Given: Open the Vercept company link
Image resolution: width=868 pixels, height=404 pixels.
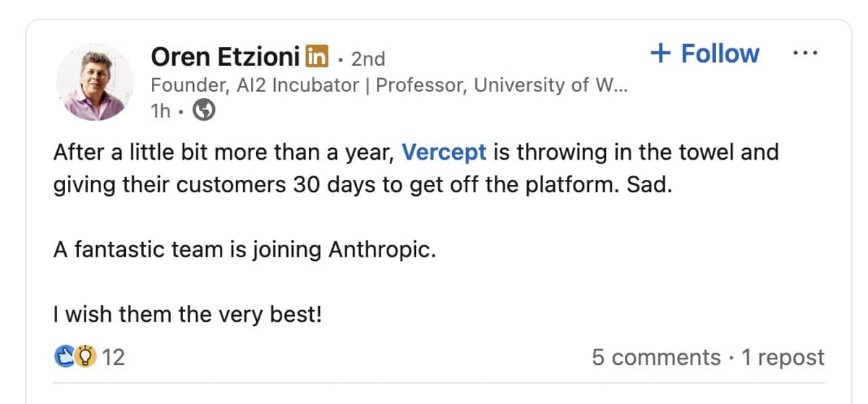Looking at the screenshot, I should point(443,152).
